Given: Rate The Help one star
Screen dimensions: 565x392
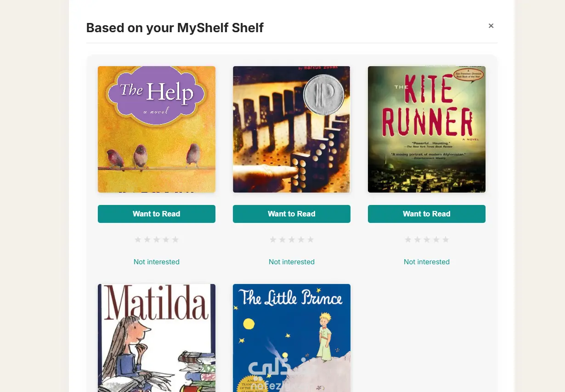Looking at the screenshot, I should tap(138, 239).
